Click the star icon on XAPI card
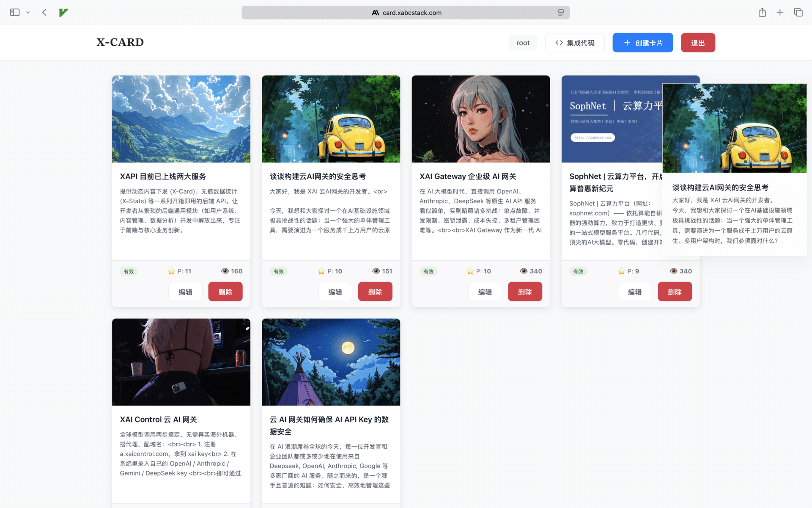 tap(171, 271)
